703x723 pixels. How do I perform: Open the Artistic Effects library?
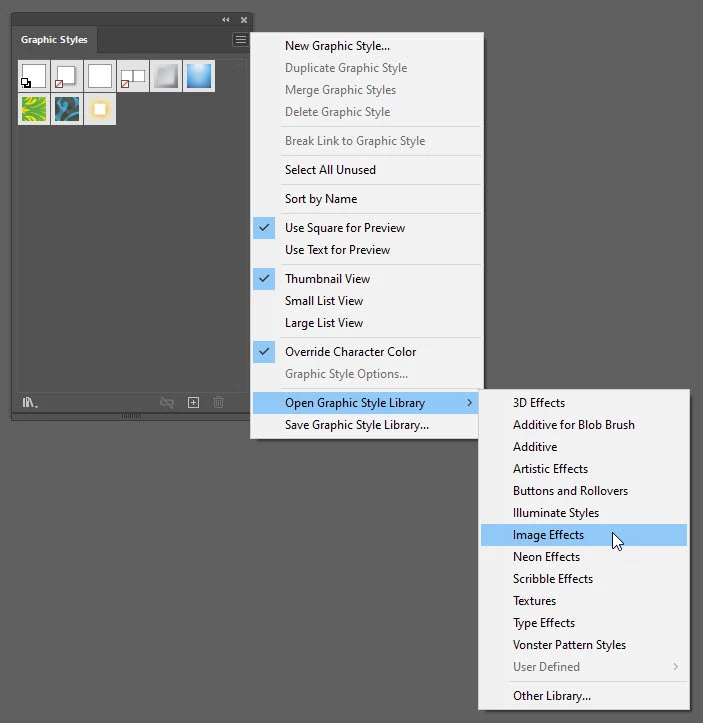pyautogui.click(x=584, y=469)
